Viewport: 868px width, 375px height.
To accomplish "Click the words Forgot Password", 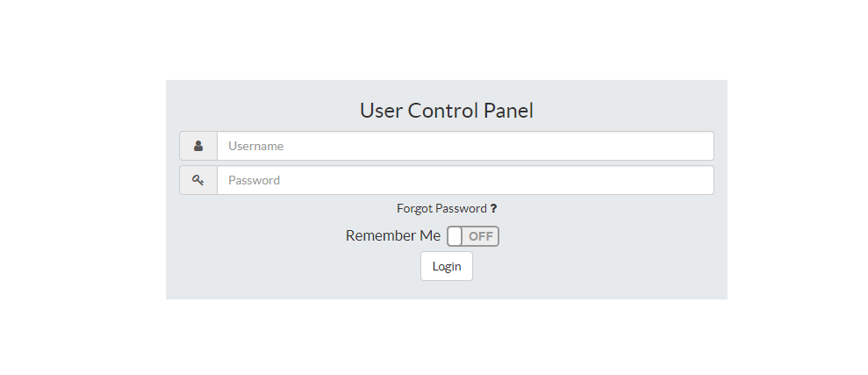I will click(441, 209).
